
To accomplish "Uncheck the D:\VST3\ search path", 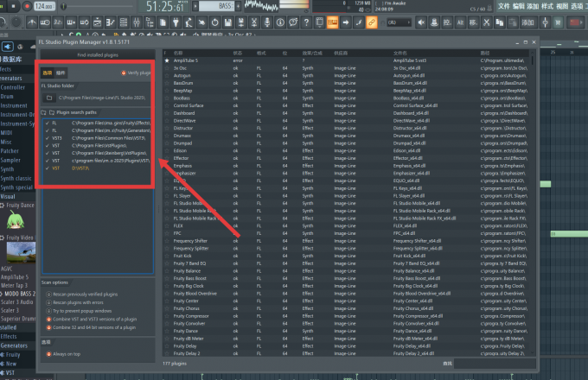I will [48, 168].
